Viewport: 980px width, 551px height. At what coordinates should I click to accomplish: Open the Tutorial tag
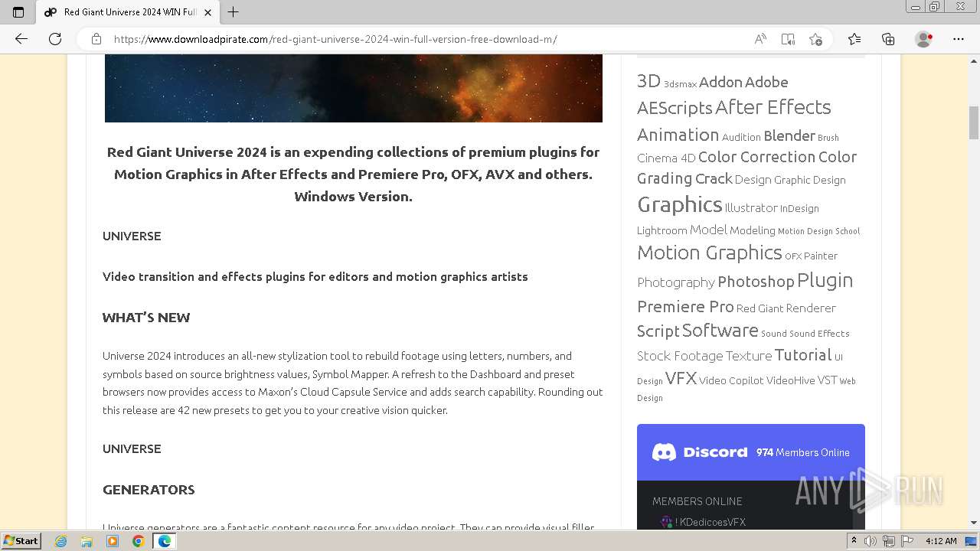pos(803,354)
